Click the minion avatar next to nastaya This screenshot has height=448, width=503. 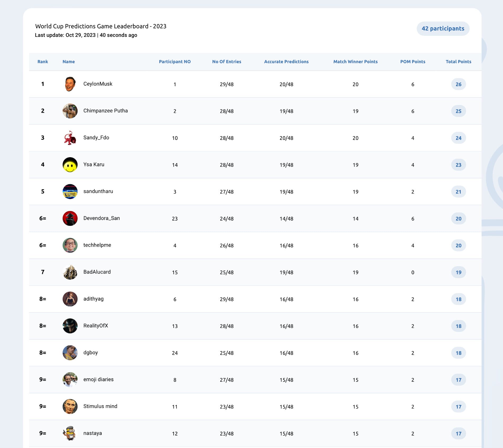tap(70, 433)
